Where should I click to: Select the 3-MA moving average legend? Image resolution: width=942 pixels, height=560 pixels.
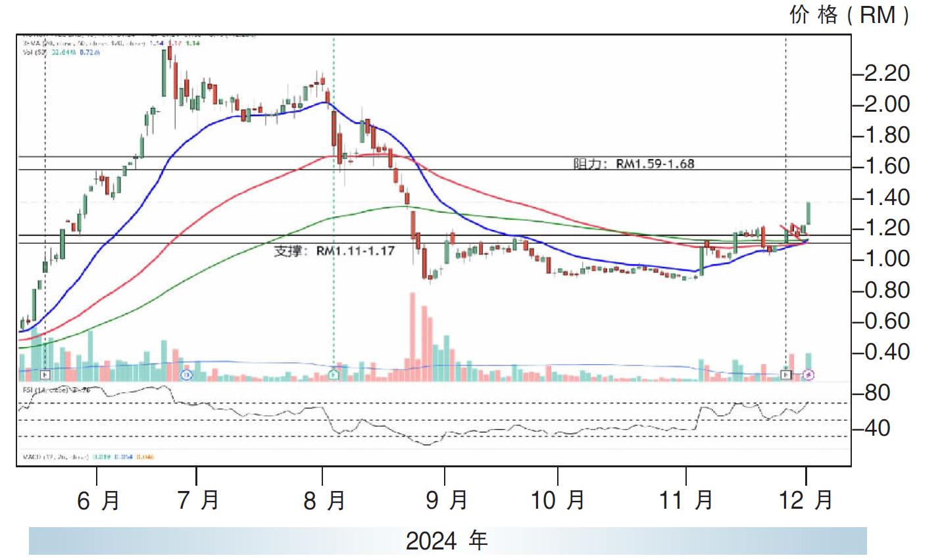click(110, 43)
